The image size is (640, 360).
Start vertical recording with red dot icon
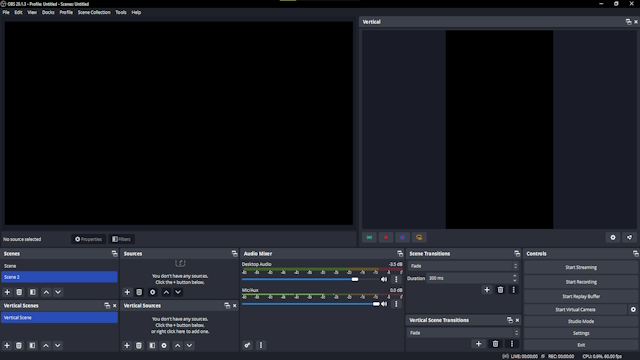(x=386, y=238)
